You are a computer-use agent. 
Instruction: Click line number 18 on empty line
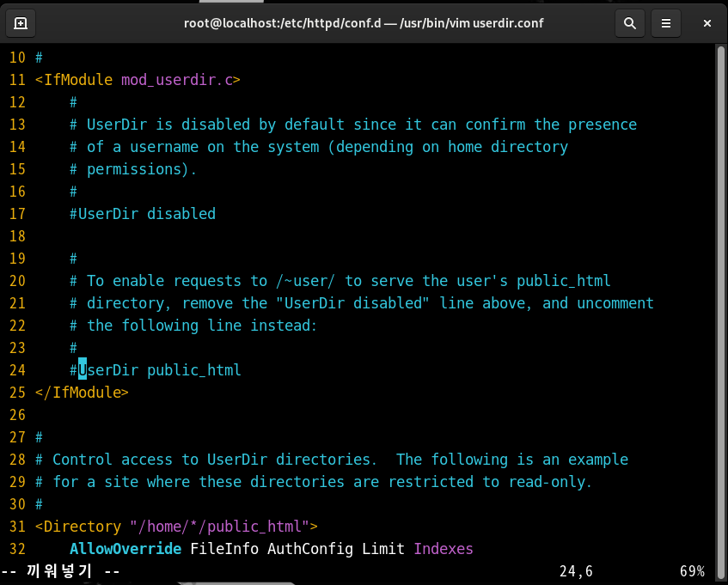[x=17, y=236]
